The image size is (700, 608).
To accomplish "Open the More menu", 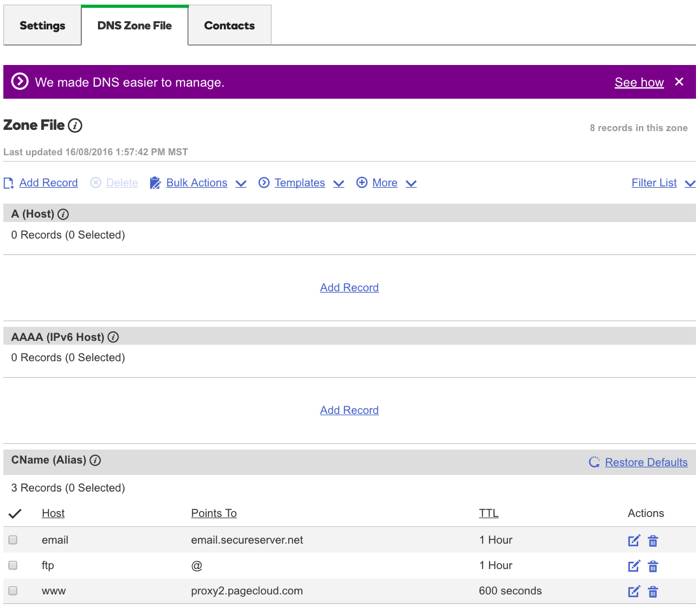I will 385,183.
